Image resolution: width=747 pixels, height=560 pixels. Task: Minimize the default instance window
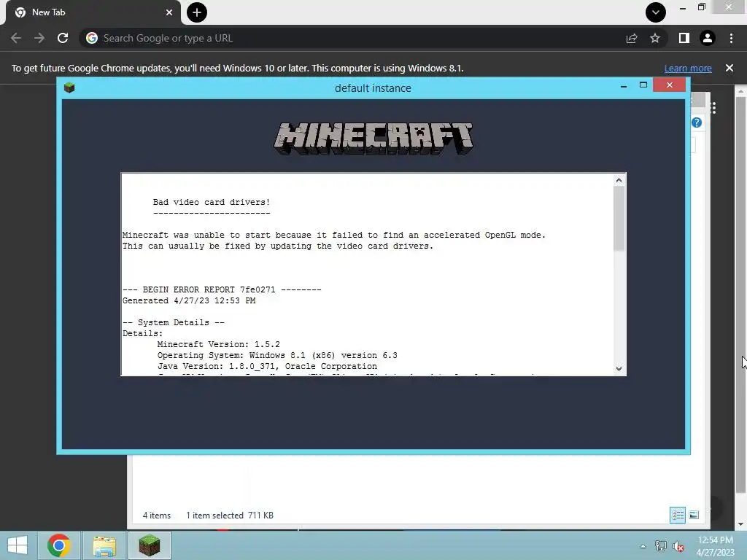click(x=624, y=86)
